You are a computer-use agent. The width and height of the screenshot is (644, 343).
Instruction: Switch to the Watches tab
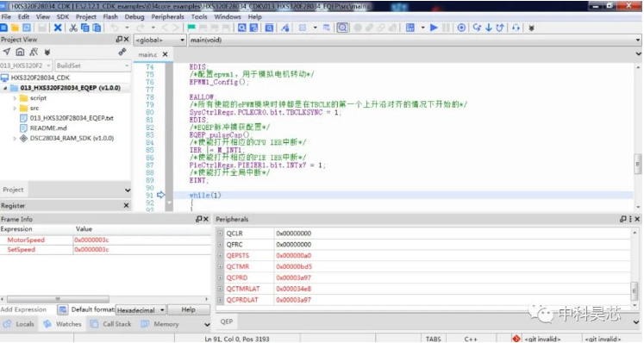click(63, 324)
